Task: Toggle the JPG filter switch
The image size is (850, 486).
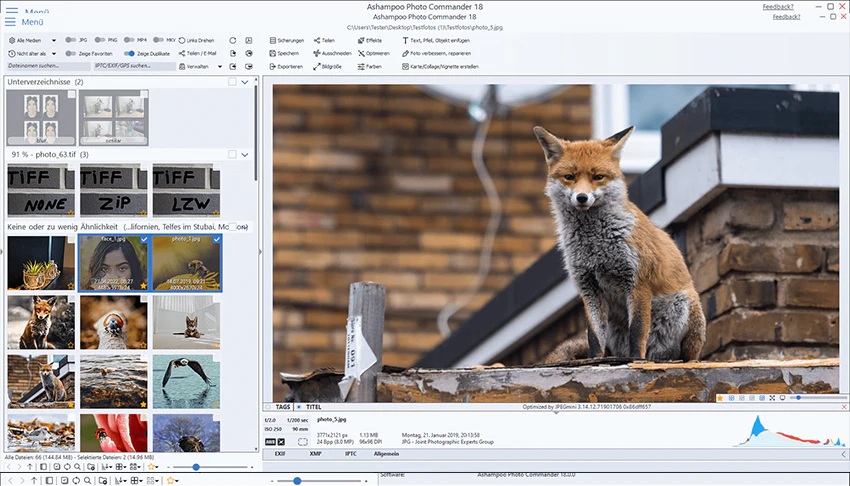Action: click(70, 40)
